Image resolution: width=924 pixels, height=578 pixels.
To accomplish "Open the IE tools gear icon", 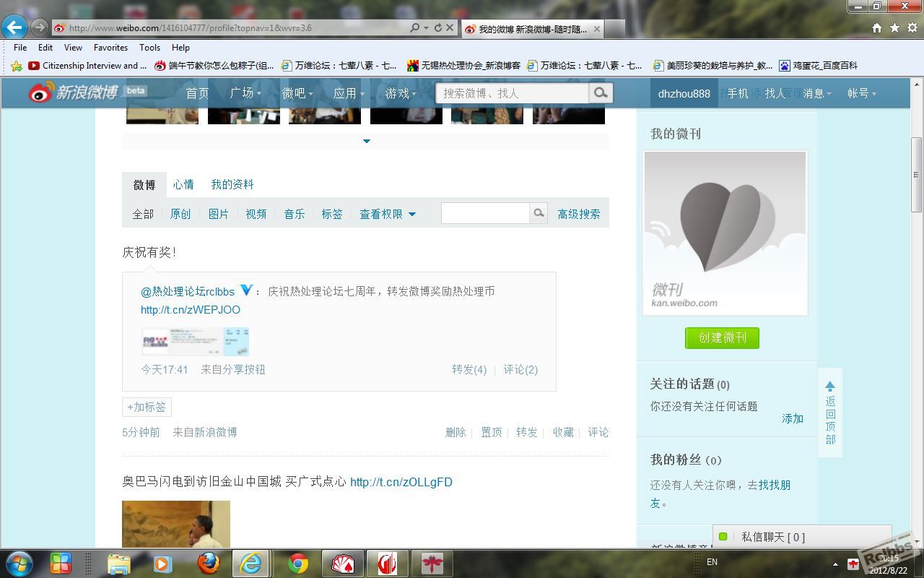I will tap(912, 28).
